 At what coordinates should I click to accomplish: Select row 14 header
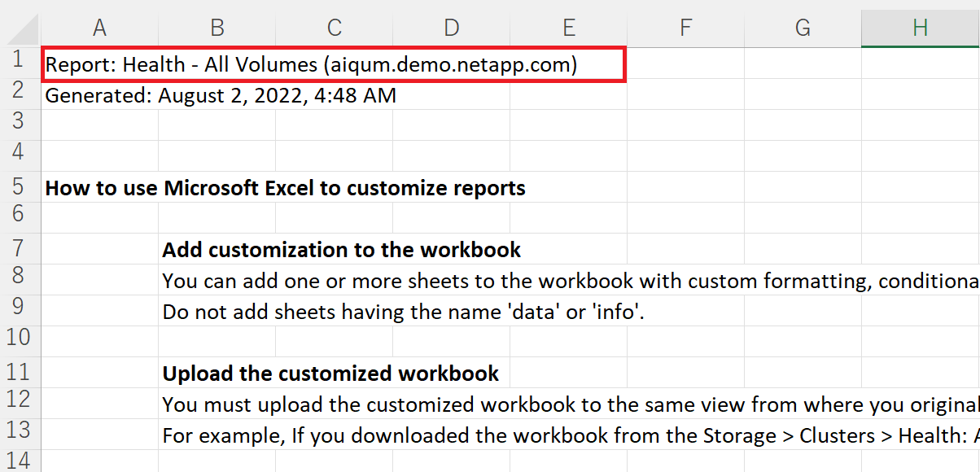tap(20, 461)
